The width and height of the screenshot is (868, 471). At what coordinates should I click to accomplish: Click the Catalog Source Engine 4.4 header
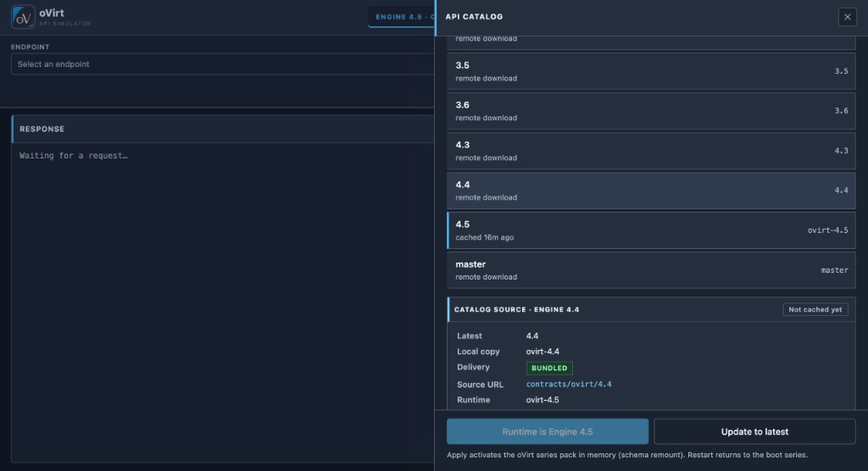516,309
